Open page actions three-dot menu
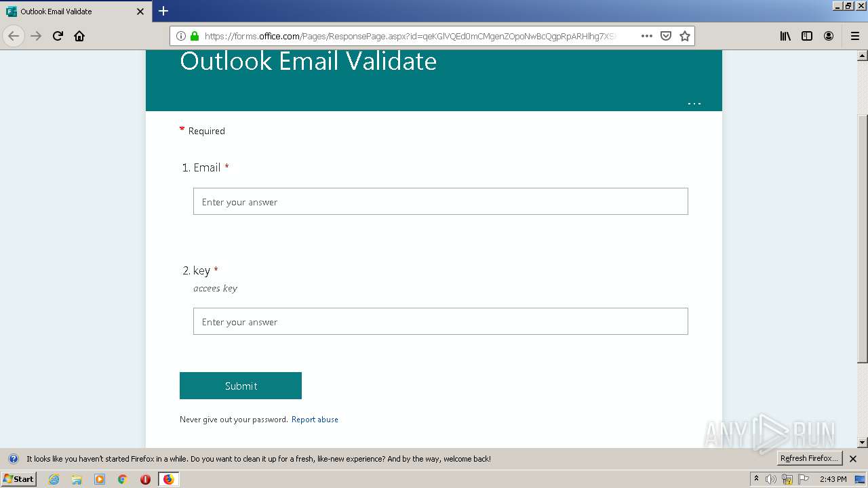This screenshot has height=488, width=868. tap(647, 36)
